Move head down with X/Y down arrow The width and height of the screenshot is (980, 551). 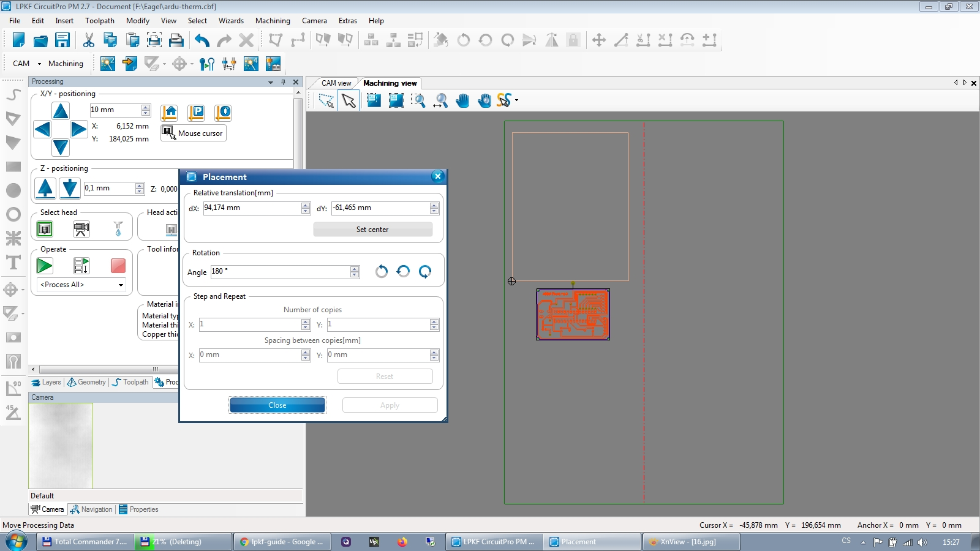[x=61, y=147]
